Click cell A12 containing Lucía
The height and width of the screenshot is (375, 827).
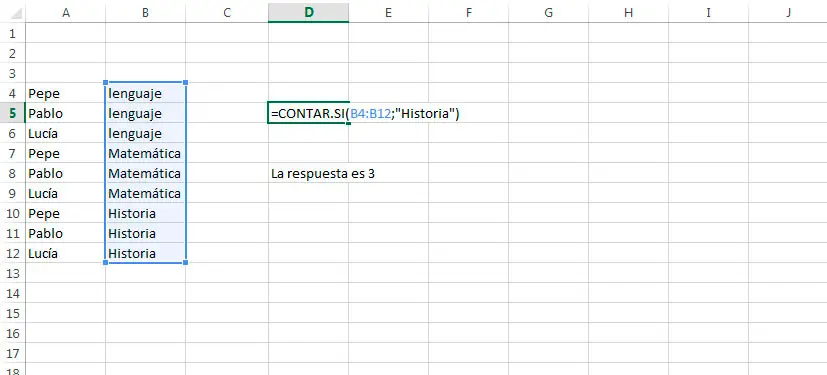(65, 254)
